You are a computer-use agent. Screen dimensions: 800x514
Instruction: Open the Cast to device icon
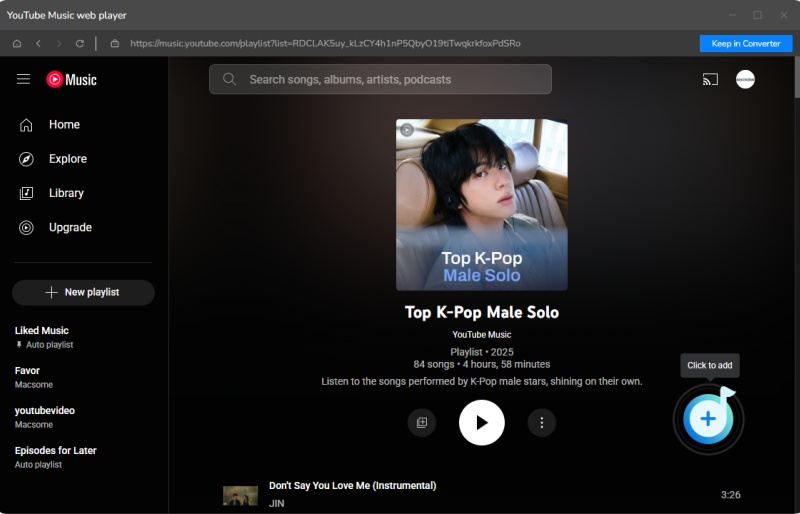point(710,79)
